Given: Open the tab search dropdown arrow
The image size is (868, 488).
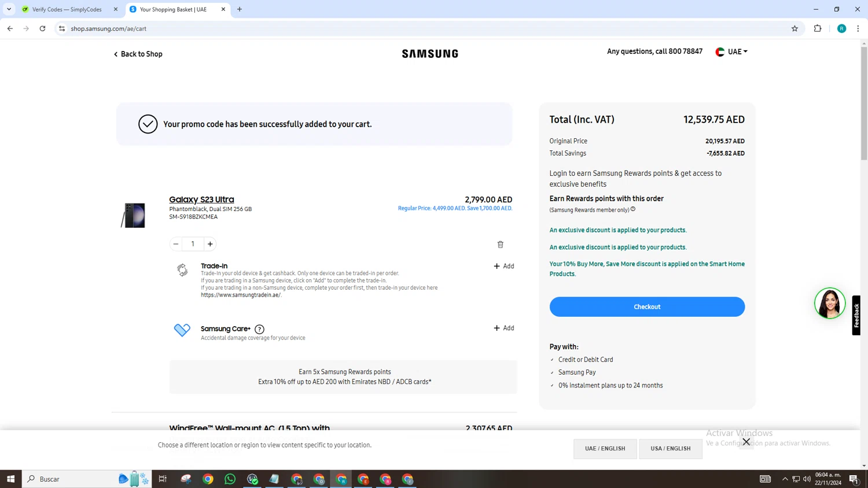Looking at the screenshot, I should [9, 9].
